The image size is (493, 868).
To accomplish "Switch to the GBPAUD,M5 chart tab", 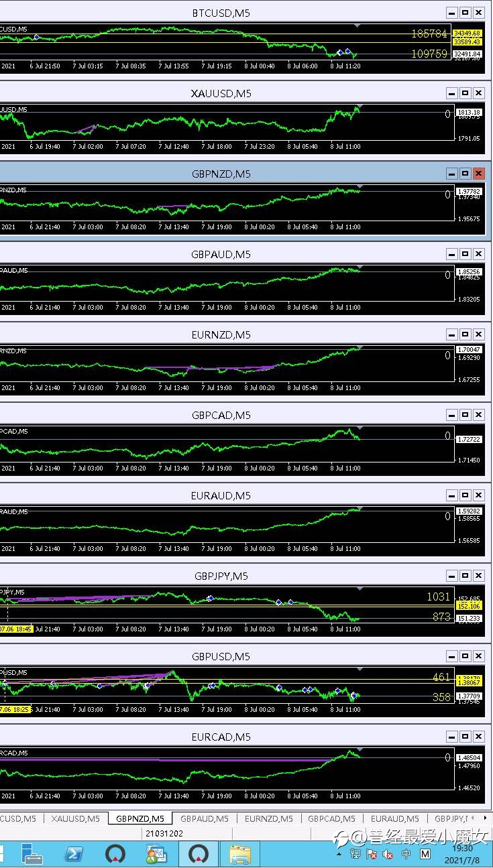I will point(204,818).
